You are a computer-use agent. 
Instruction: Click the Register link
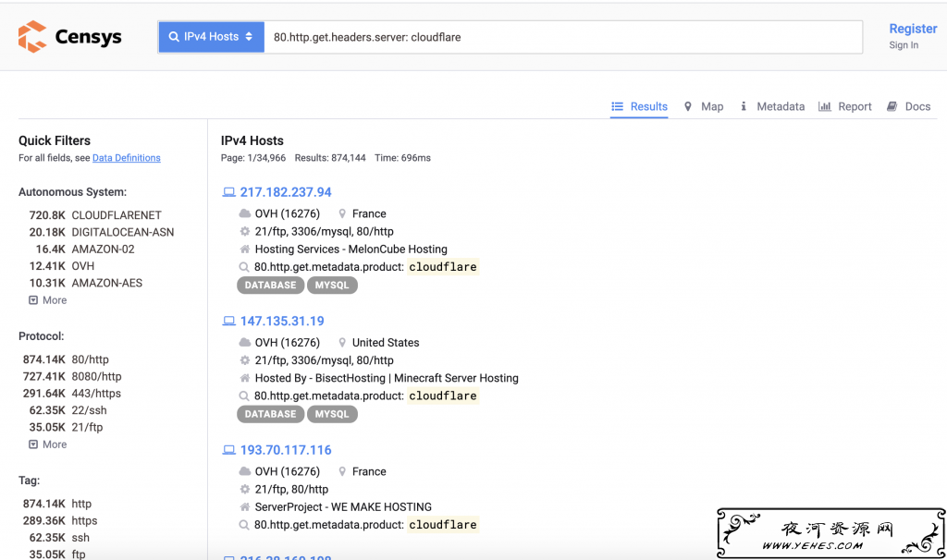tap(913, 29)
